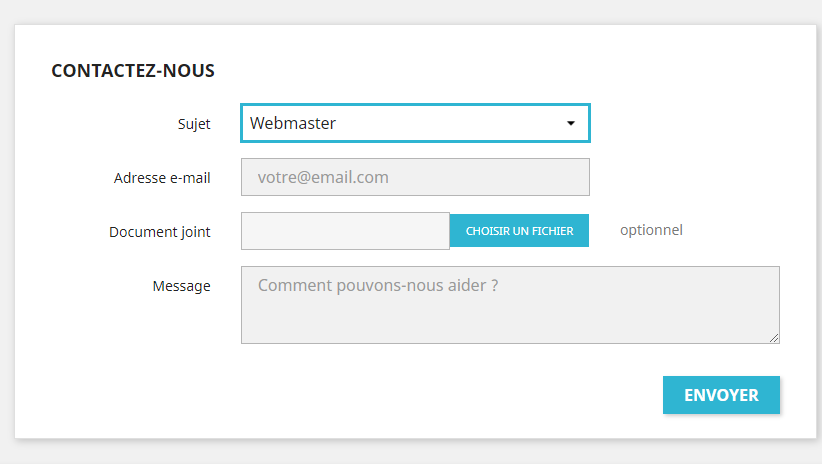
Task: Click the blank area left of the Envoyer button
Action: [x=400, y=395]
